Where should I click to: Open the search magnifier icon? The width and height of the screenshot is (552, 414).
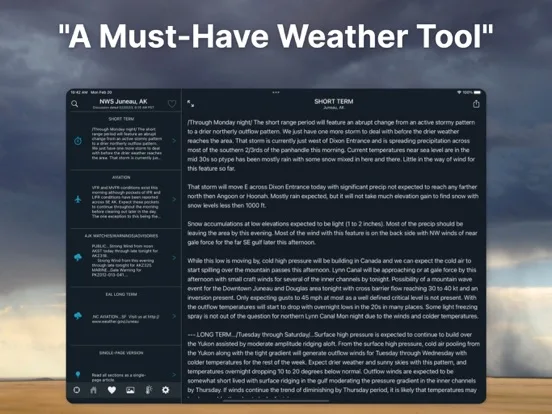tap(75, 104)
